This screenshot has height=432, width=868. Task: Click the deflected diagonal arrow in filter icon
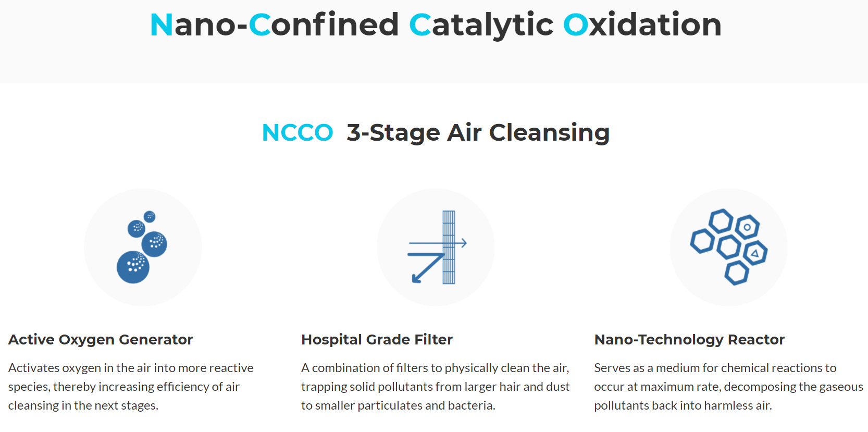(x=427, y=268)
